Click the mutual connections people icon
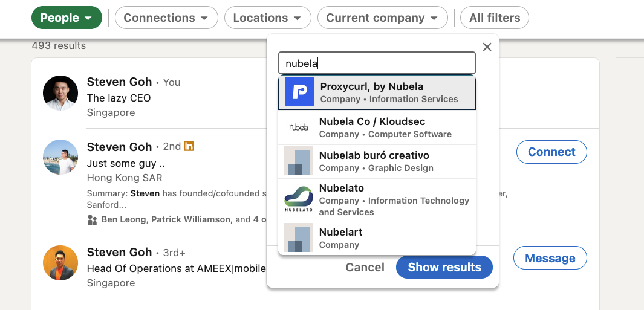Viewport: 644px width, 310px height. tap(93, 220)
